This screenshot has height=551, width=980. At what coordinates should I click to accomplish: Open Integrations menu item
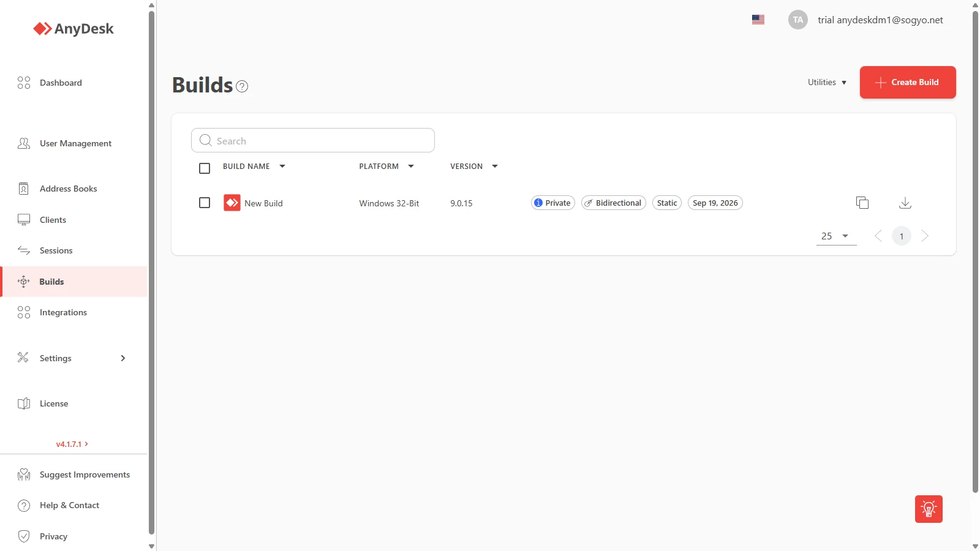63,312
